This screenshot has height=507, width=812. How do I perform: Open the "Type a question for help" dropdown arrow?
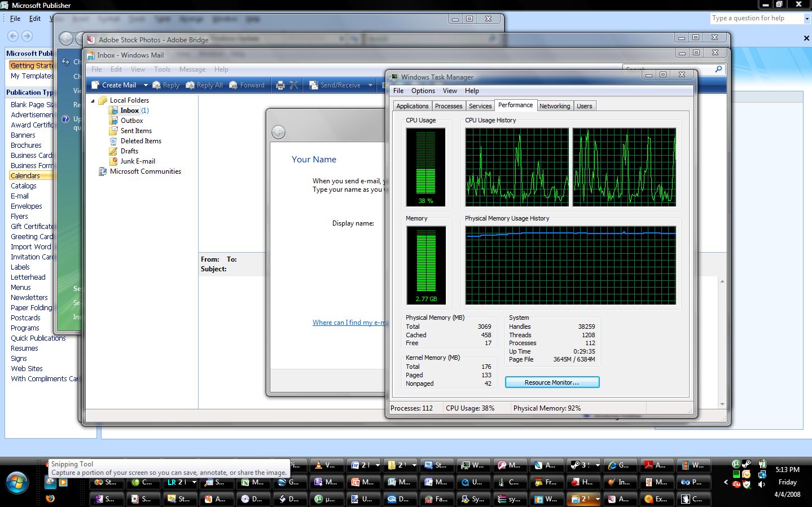pyautogui.click(x=806, y=19)
